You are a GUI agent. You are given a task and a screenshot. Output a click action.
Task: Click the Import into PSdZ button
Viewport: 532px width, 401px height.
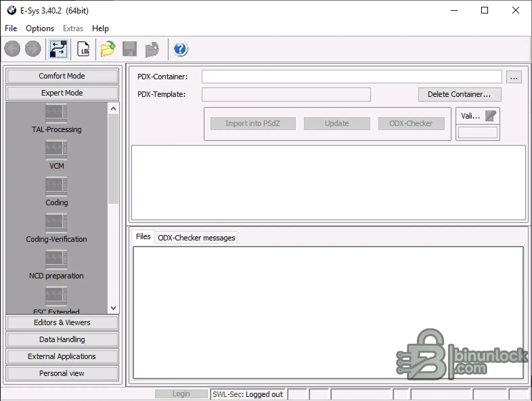point(253,124)
